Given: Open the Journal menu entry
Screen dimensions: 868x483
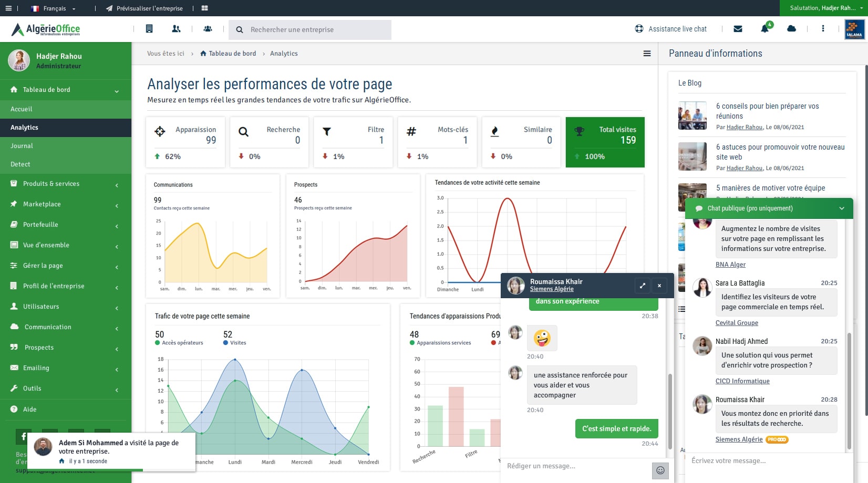Looking at the screenshot, I should click(x=22, y=145).
